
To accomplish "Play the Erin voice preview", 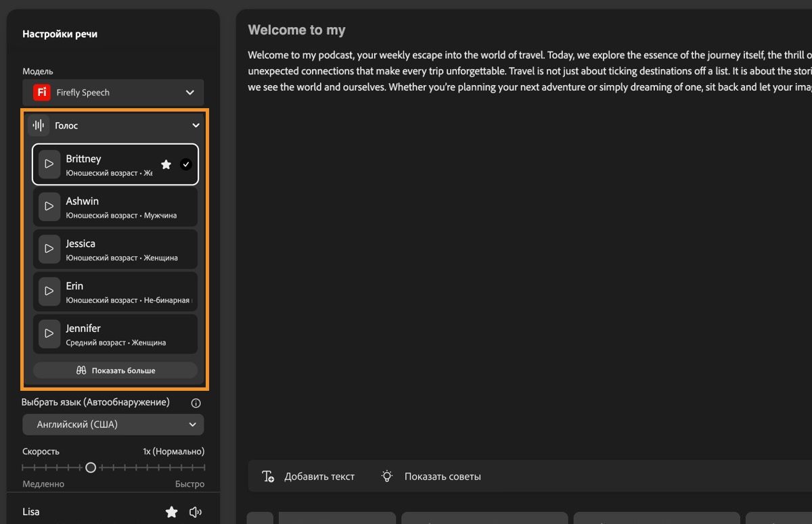I will click(49, 291).
